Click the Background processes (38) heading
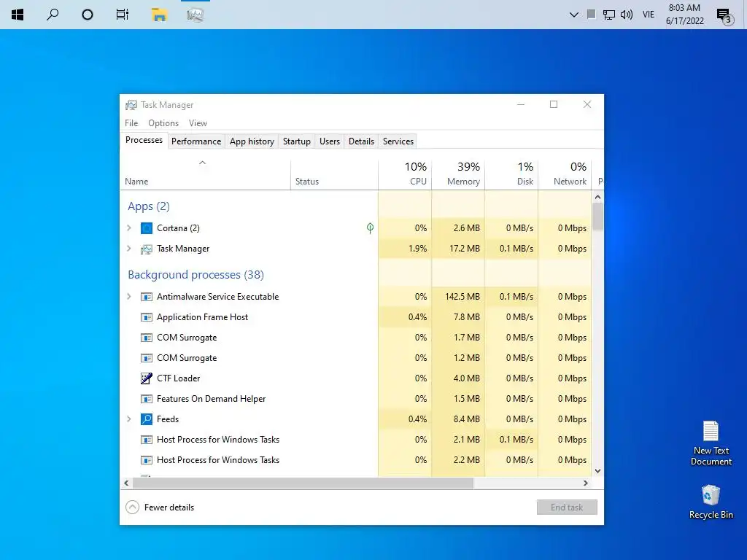 click(x=196, y=275)
